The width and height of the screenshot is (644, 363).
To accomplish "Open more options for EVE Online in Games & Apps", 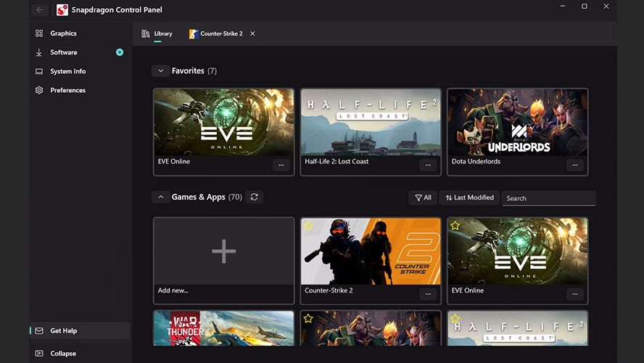I will [575, 294].
